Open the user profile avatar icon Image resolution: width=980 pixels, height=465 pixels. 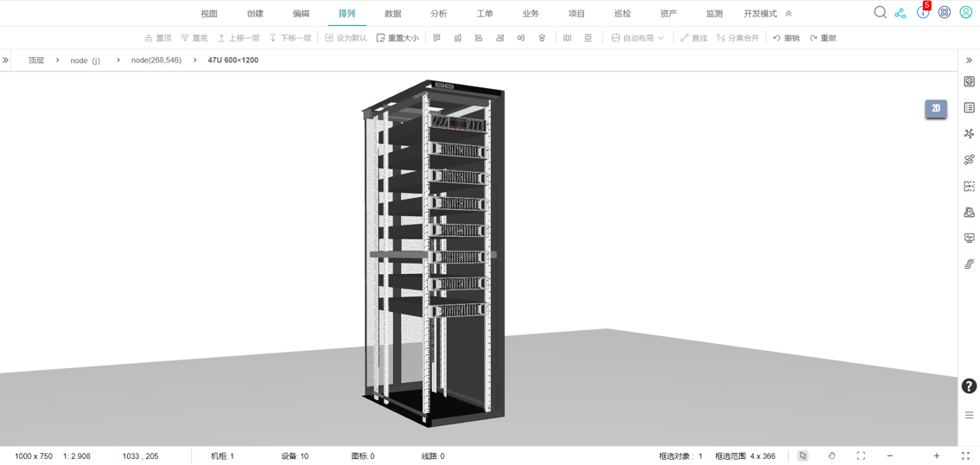[x=965, y=12]
